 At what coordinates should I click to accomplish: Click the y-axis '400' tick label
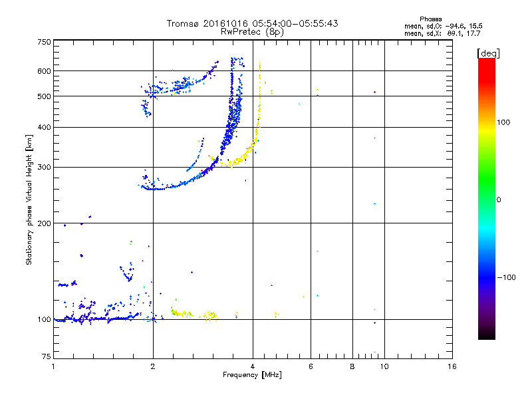click(44, 128)
